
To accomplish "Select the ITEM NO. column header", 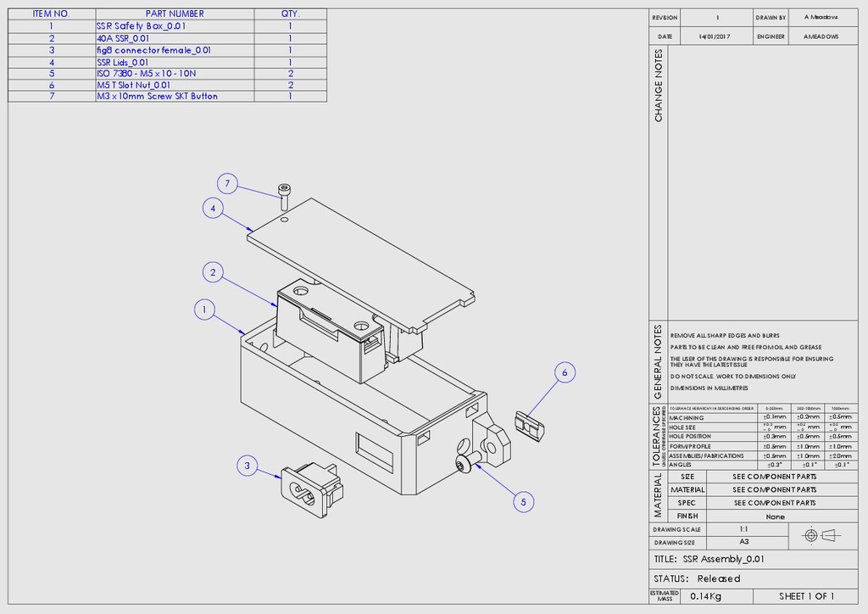I will [x=51, y=14].
